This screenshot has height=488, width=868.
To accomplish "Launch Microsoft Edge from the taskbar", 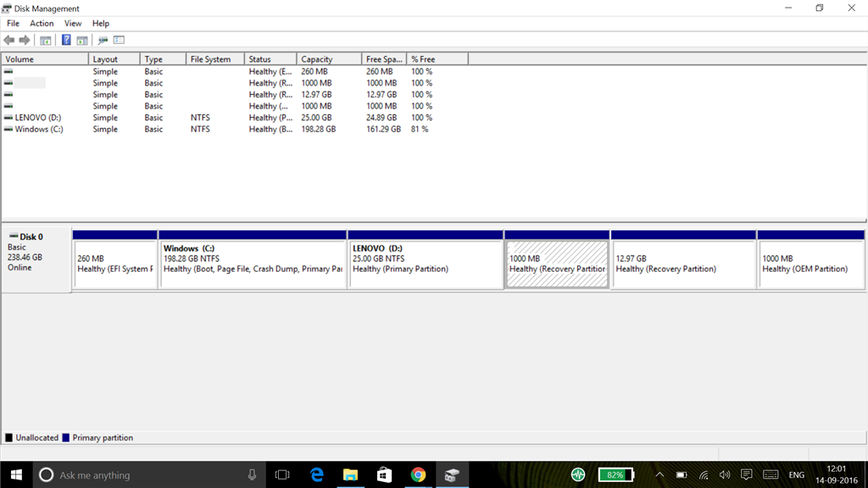I will tap(317, 474).
